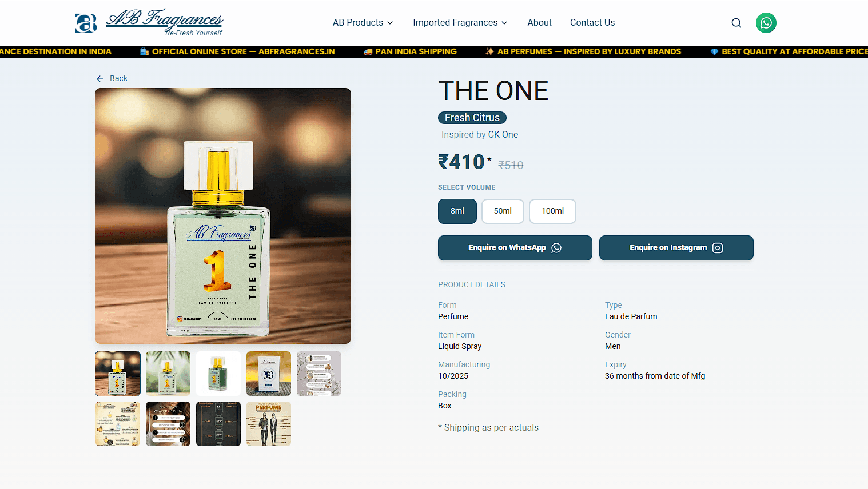Select the Fresh Citrus tag

[472, 118]
